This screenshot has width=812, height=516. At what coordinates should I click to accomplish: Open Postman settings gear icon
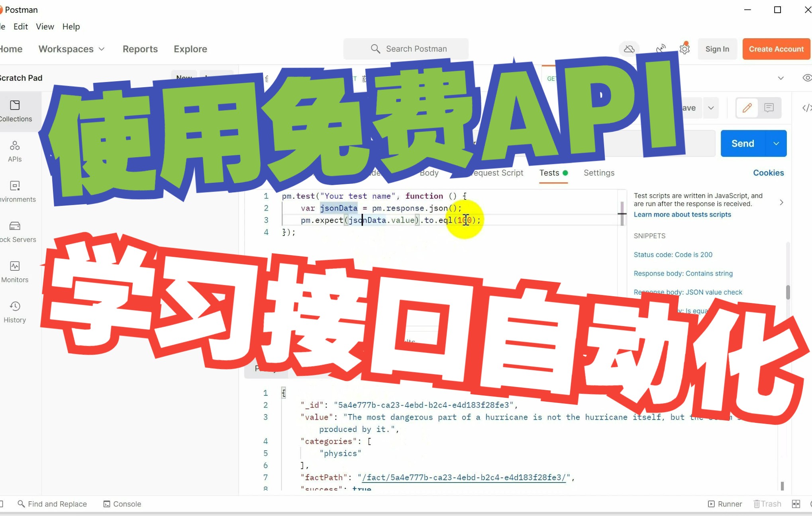pos(685,49)
